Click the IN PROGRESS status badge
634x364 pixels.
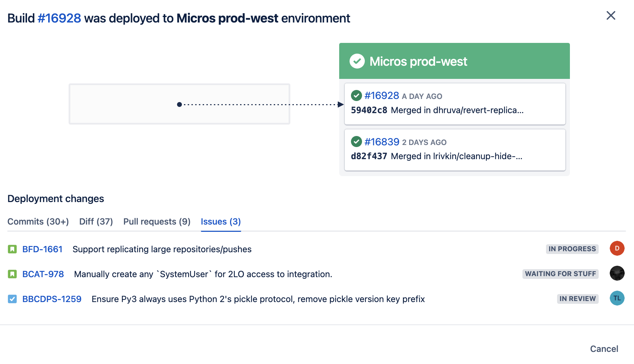(x=572, y=249)
